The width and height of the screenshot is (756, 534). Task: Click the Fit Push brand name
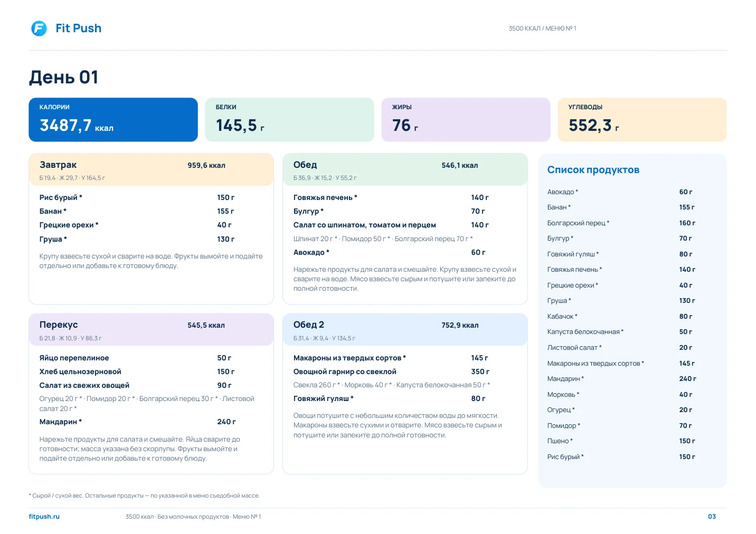78,28
